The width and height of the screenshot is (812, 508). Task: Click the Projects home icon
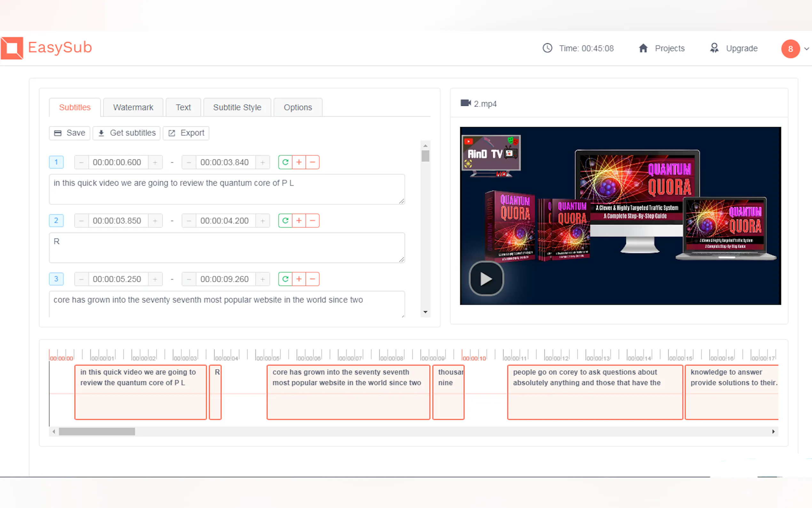click(x=643, y=48)
